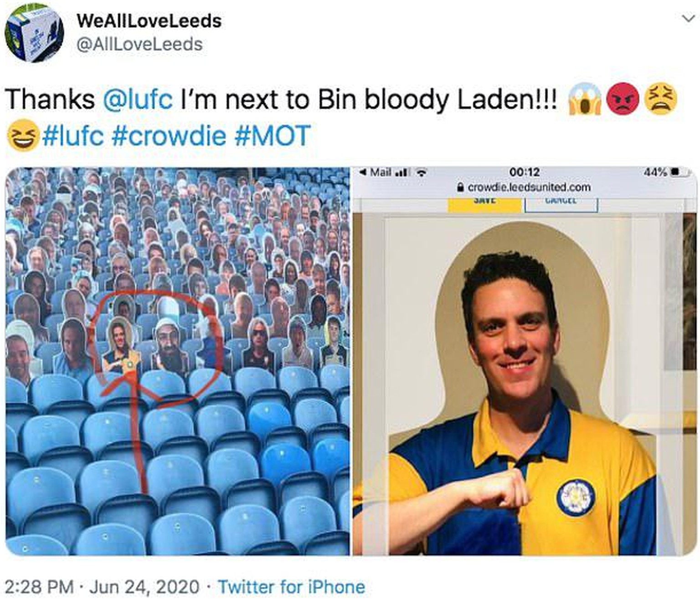Click the angry red face emoji
Viewport: 700px width, 600px height.
point(623,99)
